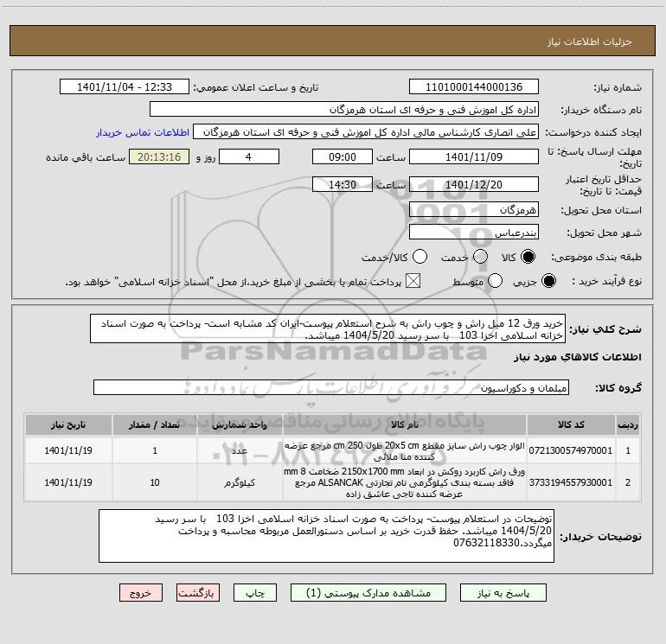Viewport: 666px width, 644px height.
Task: Click item code 0721300574970001
Action: point(571,450)
